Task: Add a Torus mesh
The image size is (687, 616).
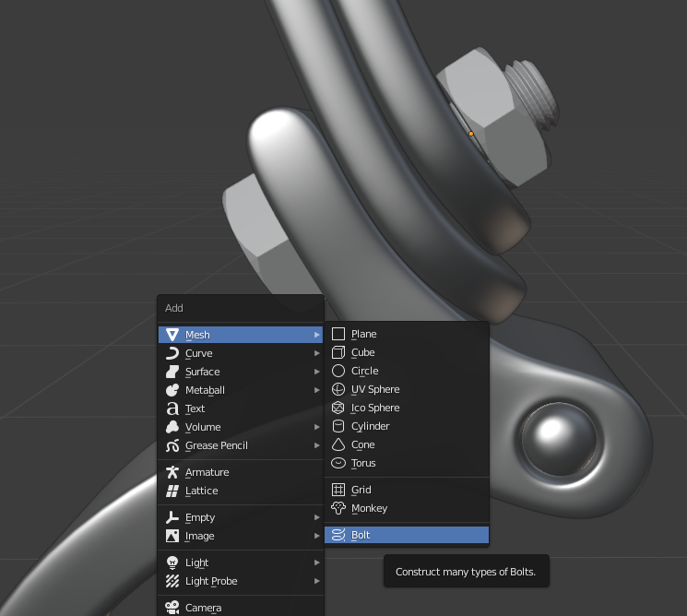Action: [407, 463]
